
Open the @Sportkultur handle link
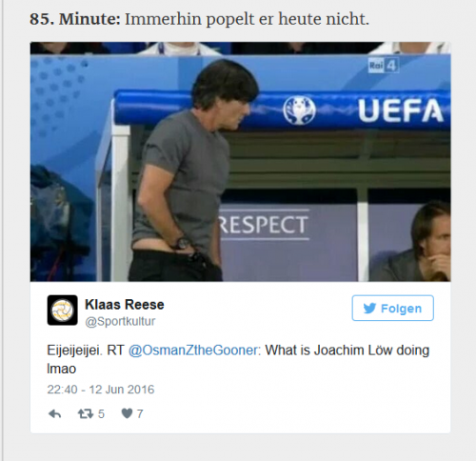(x=120, y=321)
